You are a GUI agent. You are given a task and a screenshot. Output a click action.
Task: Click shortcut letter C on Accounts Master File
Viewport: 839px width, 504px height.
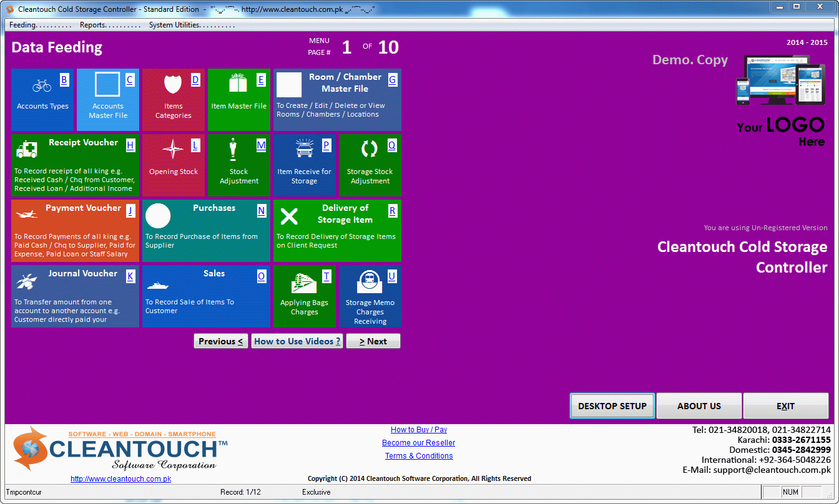click(x=130, y=80)
